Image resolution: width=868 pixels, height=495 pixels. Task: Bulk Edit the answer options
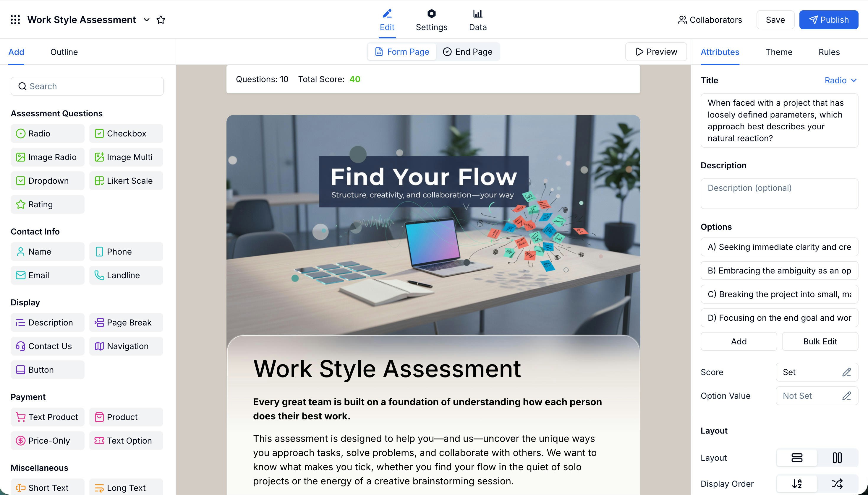pos(819,341)
